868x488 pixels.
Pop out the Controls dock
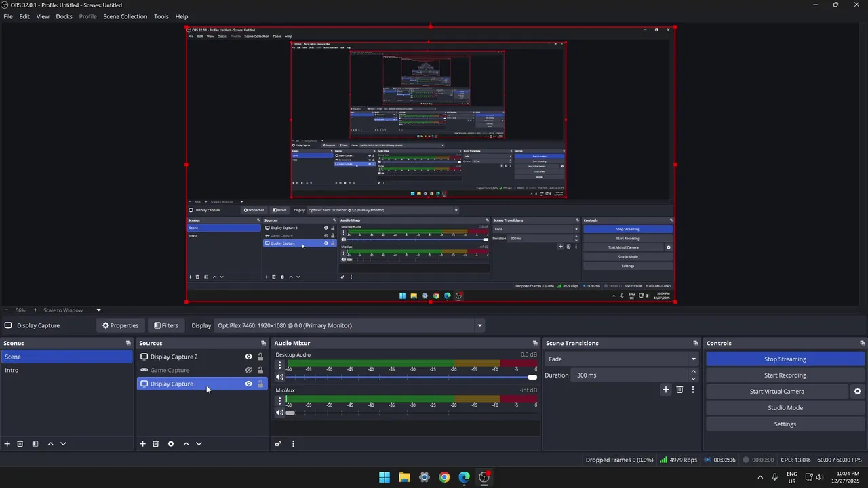[862, 343]
